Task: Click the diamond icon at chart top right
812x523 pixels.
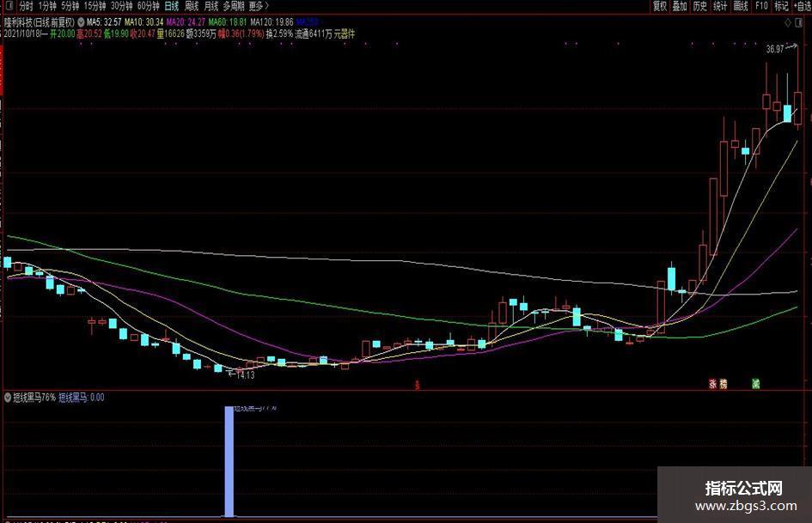Action: click(x=788, y=23)
